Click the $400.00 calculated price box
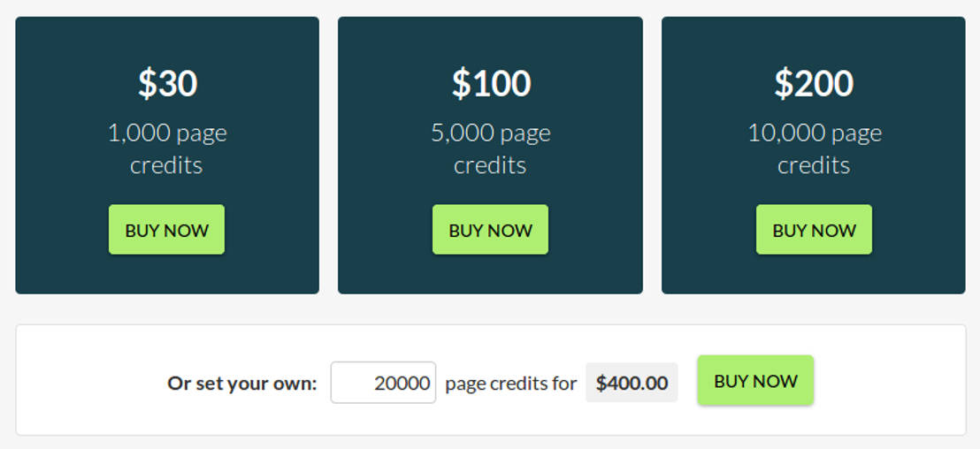This screenshot has width=980, height=449. coord(632,383)
